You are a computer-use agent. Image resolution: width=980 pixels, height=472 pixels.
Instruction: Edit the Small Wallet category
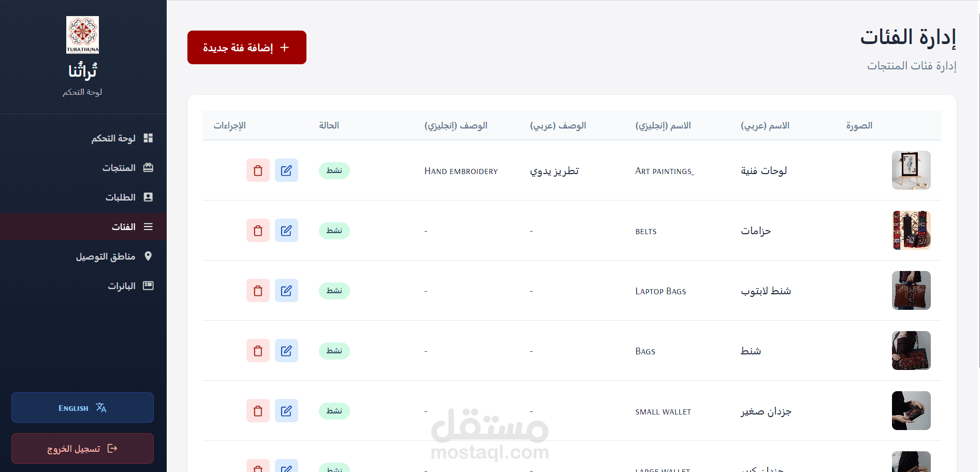click(x=286, y=411)
